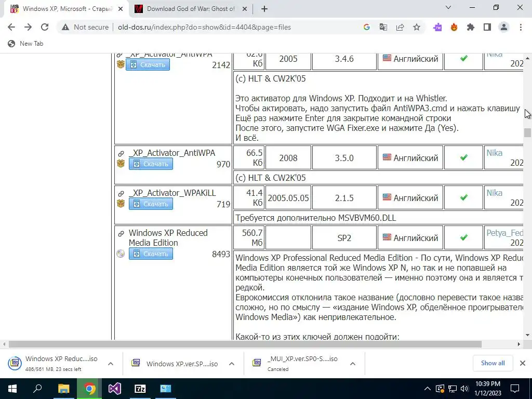Click the date cell 2005.05.05
Viewport: 532px width, 399px height.
tap(288, 198)
